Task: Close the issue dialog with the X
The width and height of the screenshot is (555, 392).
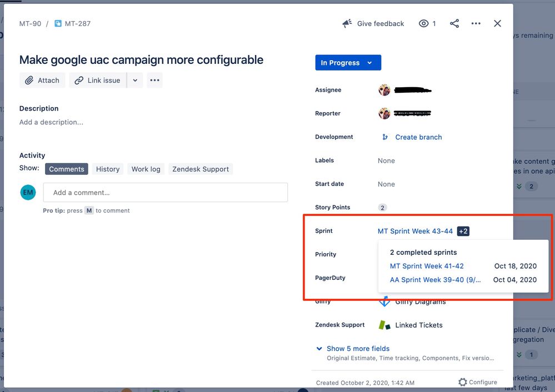Action: (497, 23)
